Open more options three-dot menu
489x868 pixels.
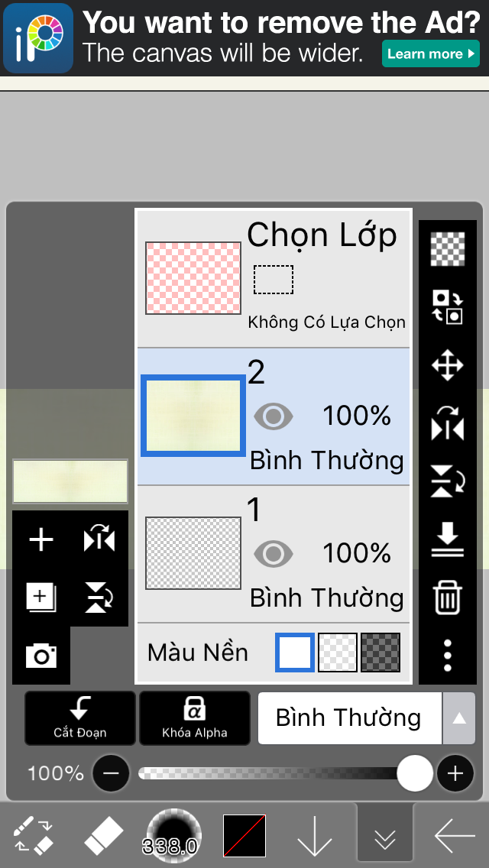pyautogui.click(x=448, y=656)
